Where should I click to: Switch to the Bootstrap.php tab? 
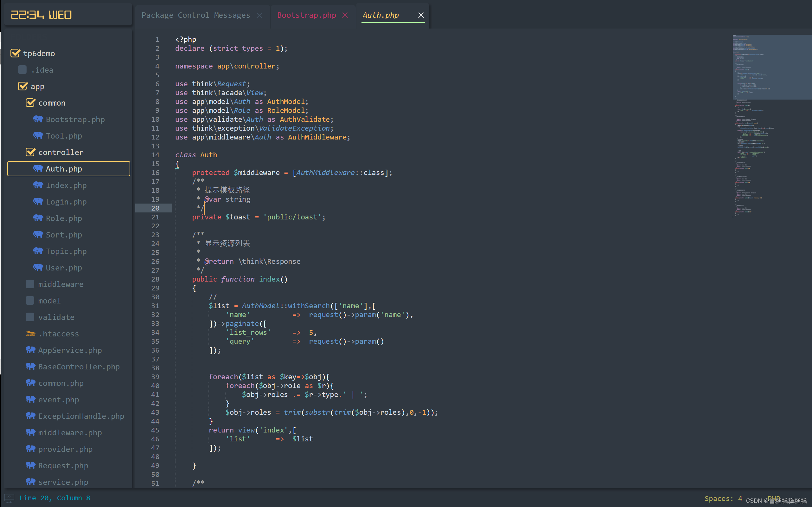pos(306,15)
